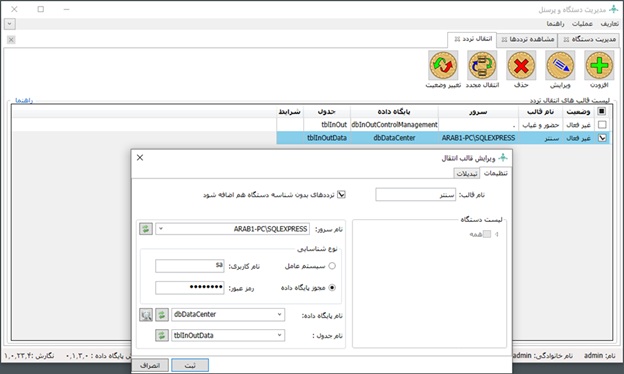Click the شرایط column header
Image resolution: width=624 pixels, height=374 pixels.
coord(289,111)
